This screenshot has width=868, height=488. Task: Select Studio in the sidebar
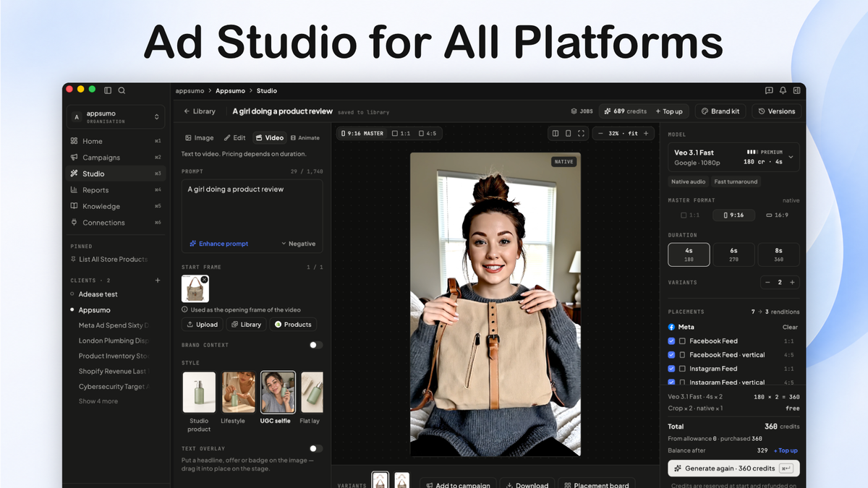116,174
